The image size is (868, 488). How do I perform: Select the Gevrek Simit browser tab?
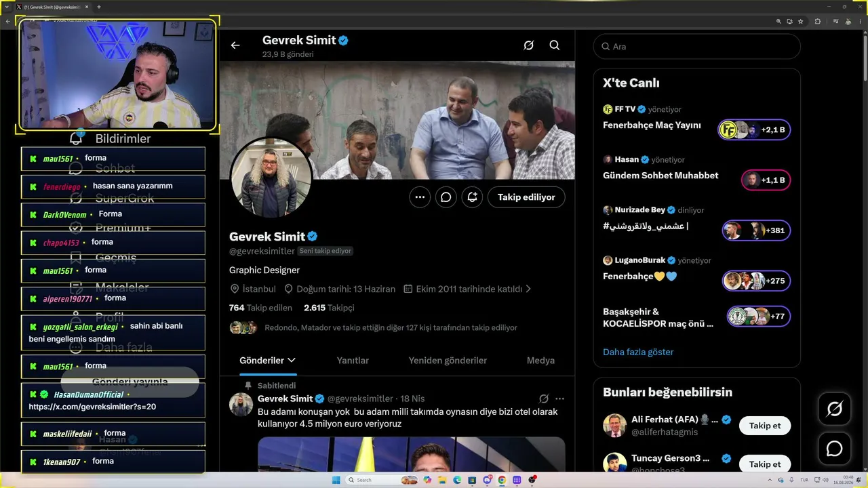click(52, 7)
